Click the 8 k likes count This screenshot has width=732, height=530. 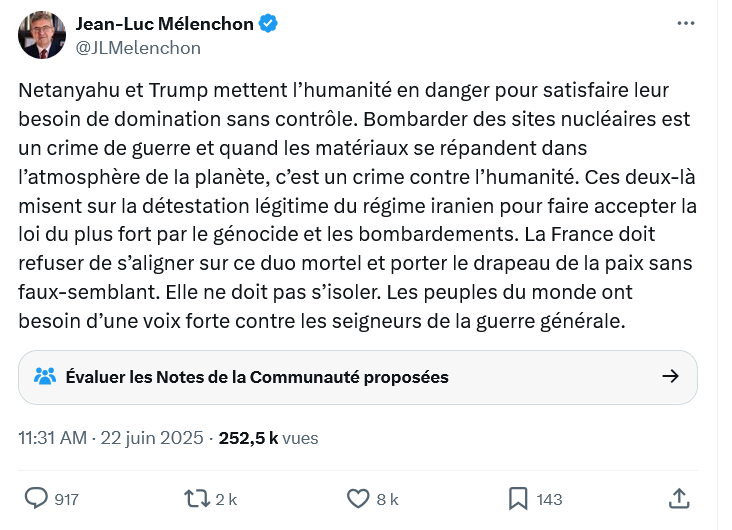388,499
